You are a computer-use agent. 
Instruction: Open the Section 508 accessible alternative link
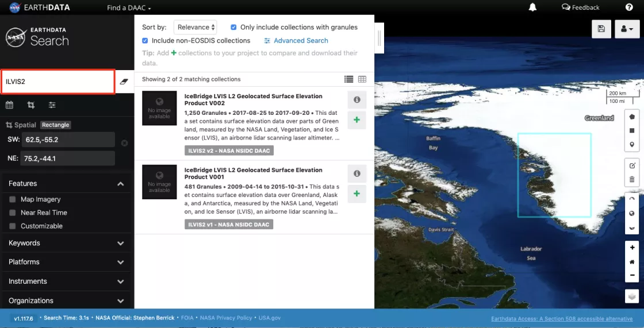(562, 319)
